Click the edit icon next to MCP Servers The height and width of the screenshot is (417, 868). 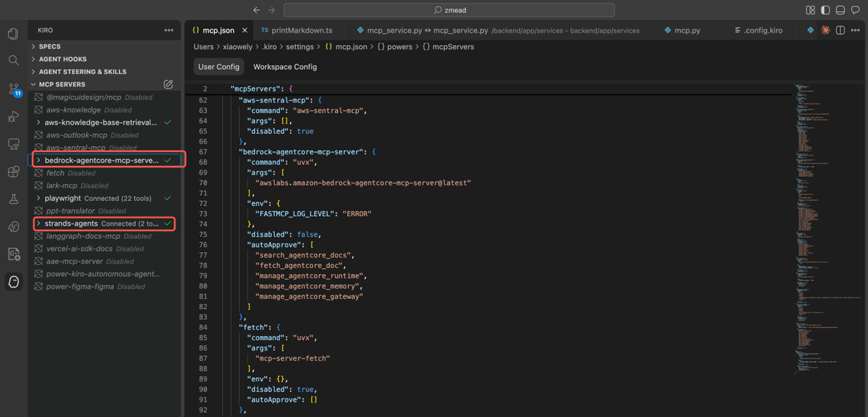pos(168,84)
